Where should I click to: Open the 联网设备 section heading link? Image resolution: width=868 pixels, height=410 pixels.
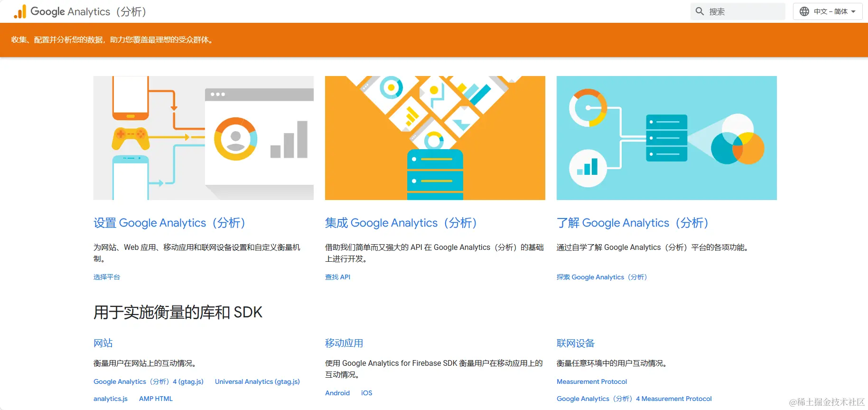(x=576, y=343)
